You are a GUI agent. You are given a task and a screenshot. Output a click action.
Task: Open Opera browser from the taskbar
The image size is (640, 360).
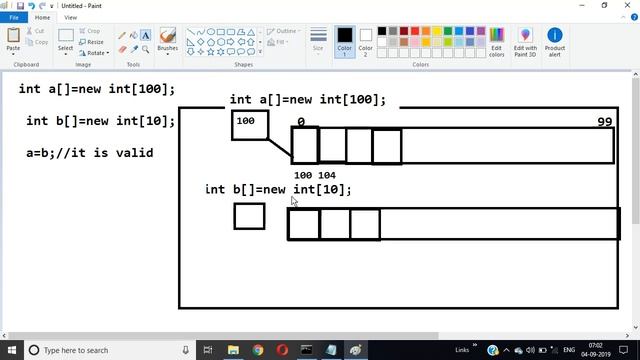click(282, 350)
